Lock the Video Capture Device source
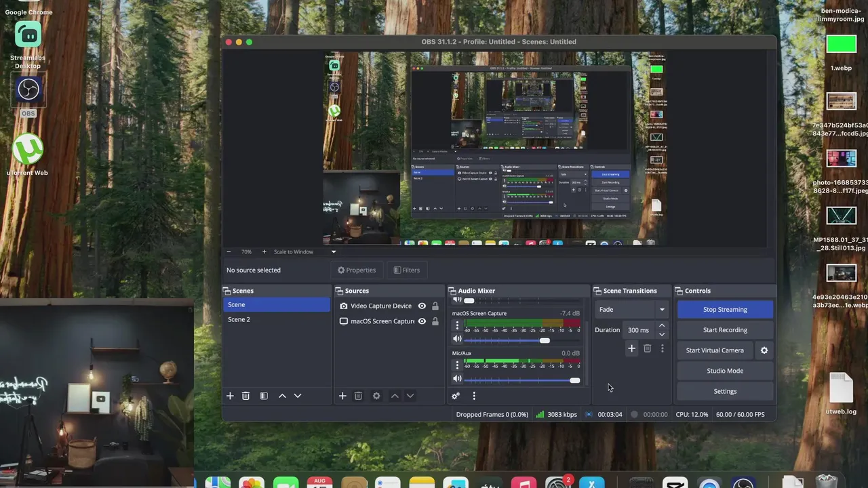Image resolution: width=868 pixels, height=488 pixels. coord(435,306)
